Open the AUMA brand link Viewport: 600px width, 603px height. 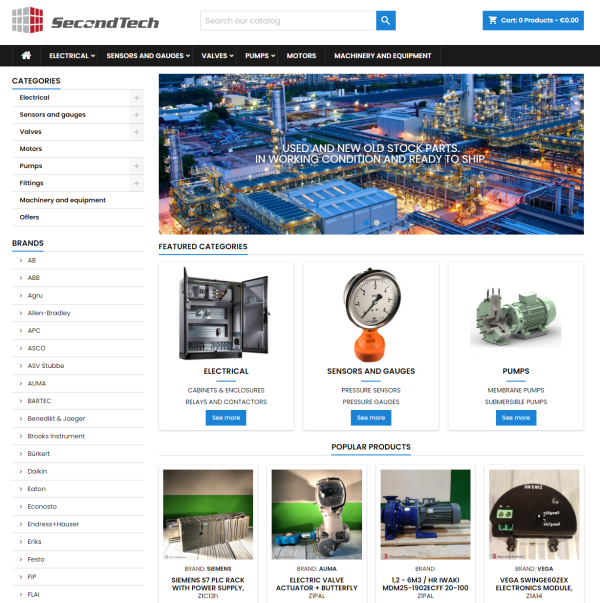[x=37, y=383]
